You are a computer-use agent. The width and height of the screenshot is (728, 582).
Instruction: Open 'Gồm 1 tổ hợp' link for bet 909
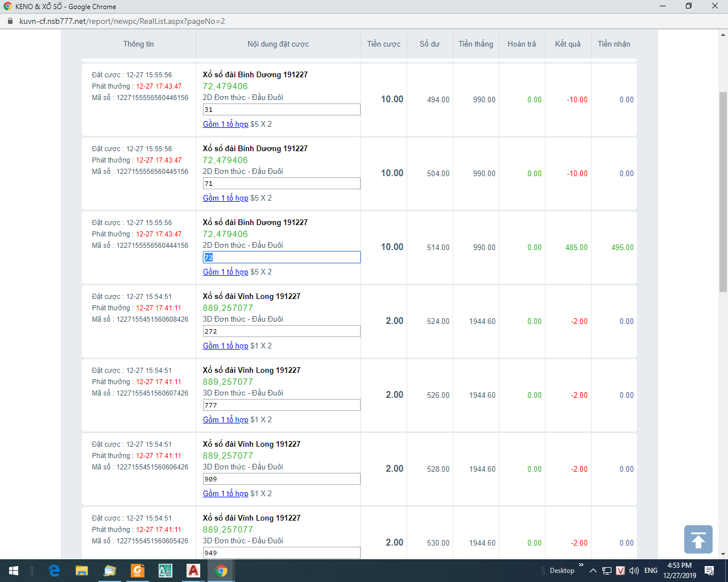click(226, 493)
